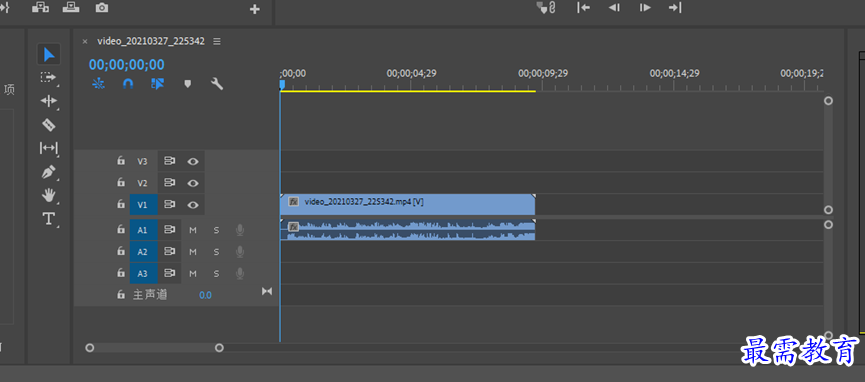Hide V1 track output eye
The height and width of the screenshot is (382, 865).
(x=193, y=204)
